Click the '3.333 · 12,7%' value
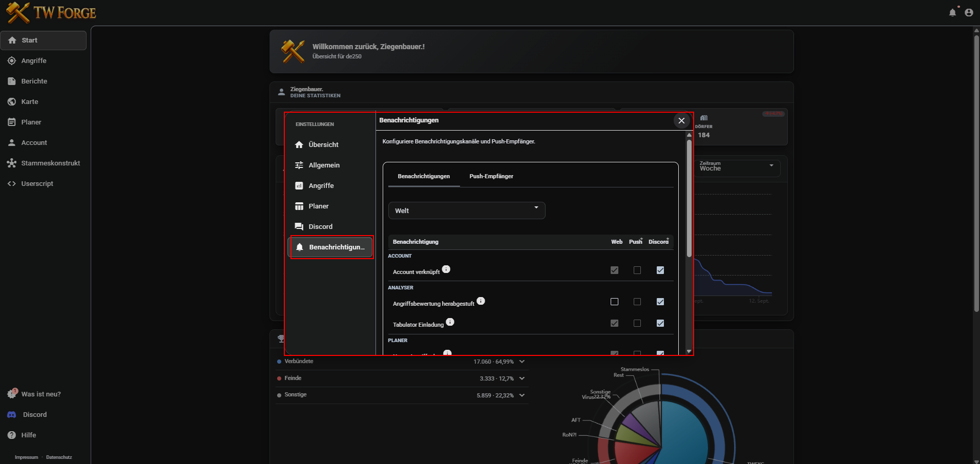The image size is (980, 464). [x=497, y=378]
